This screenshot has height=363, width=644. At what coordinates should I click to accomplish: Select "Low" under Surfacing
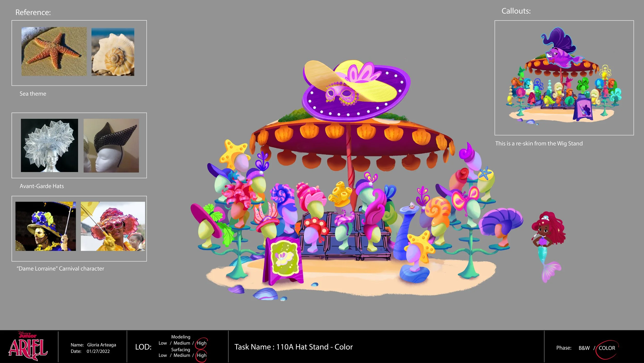pos(163,355)
